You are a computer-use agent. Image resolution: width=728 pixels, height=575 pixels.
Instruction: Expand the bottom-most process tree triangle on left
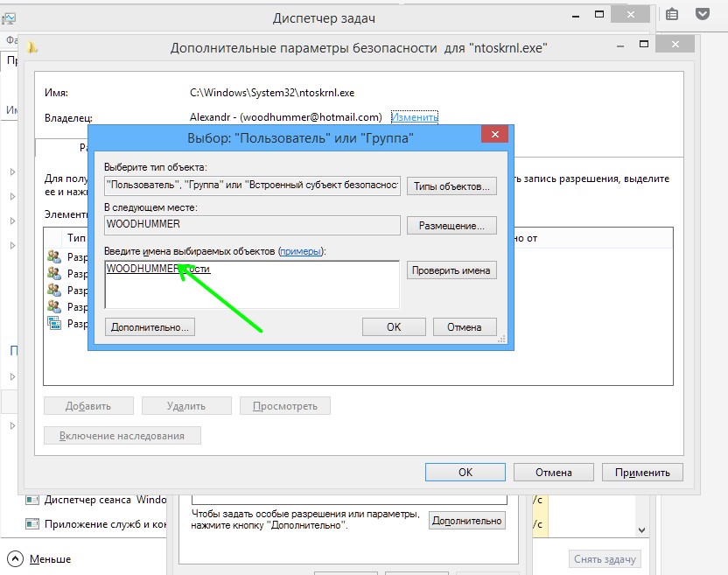(x=12, y=425)
